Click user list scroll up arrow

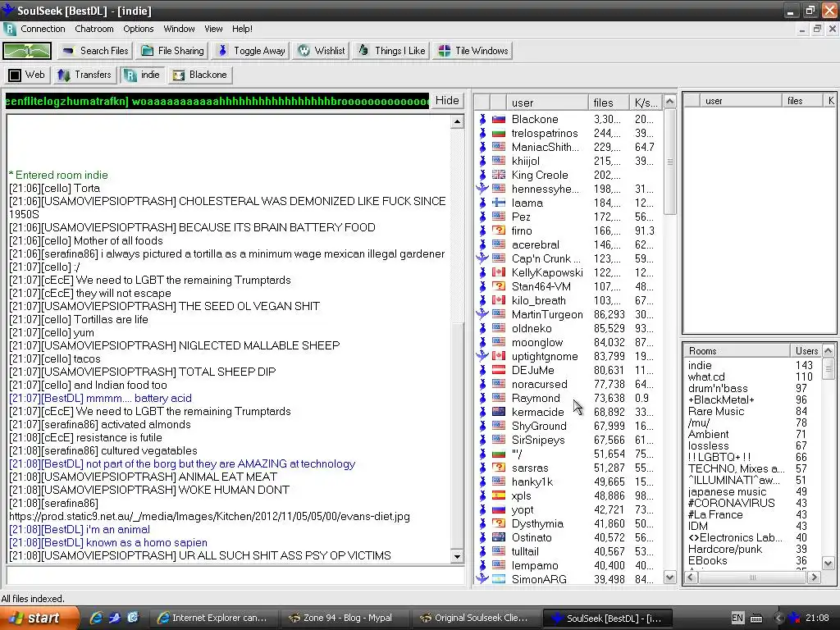(x=669, y=101)
